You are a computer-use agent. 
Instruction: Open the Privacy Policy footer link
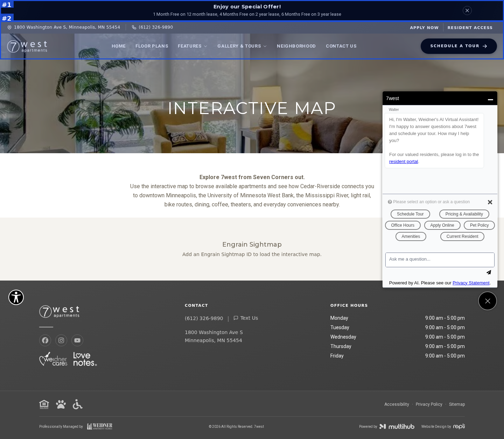(429, 404)
